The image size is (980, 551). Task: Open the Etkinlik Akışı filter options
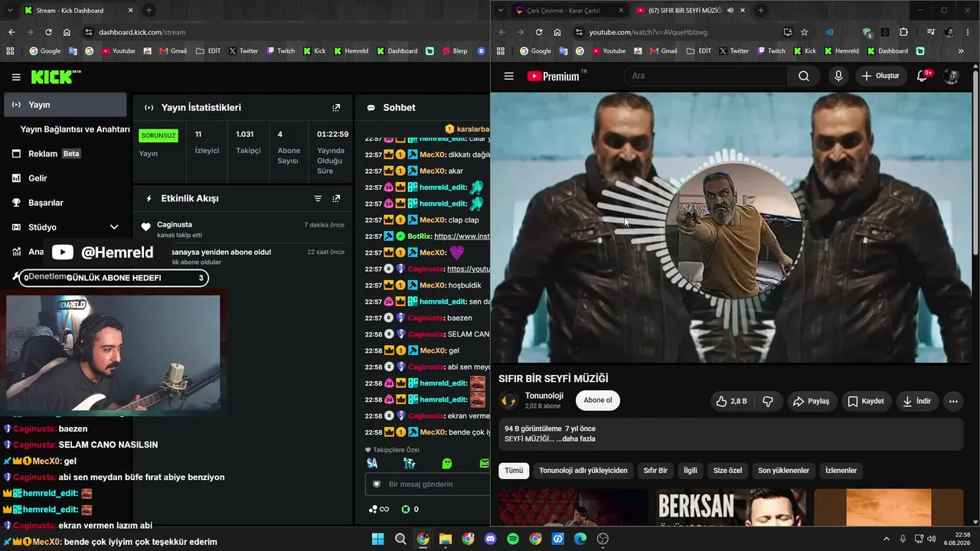pyautogui.click(x=318, y=198)
